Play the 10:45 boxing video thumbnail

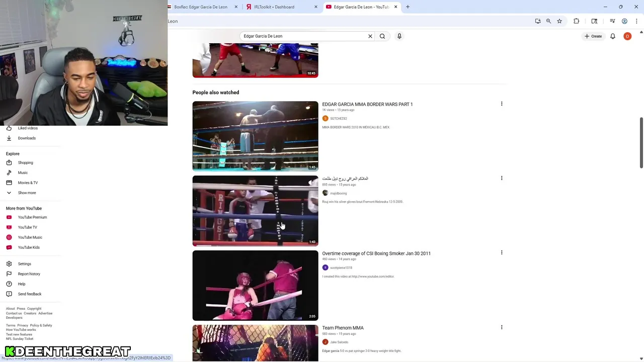[255, 60]
